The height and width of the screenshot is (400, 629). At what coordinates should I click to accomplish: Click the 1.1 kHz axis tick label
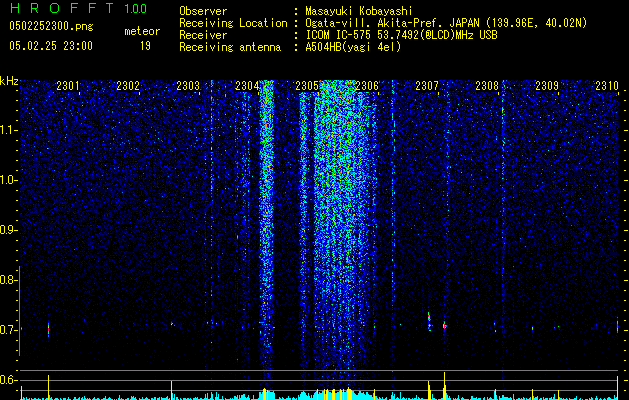(9, 130)
